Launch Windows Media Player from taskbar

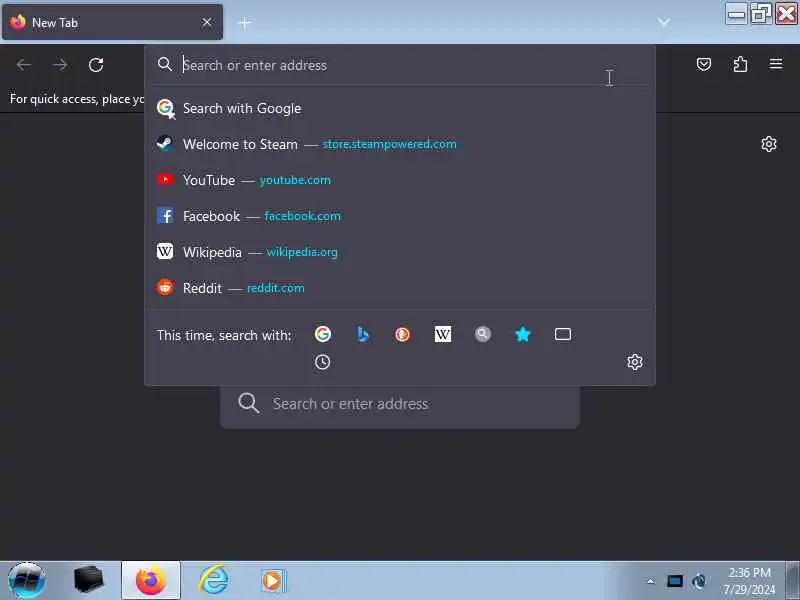(274, 581)
